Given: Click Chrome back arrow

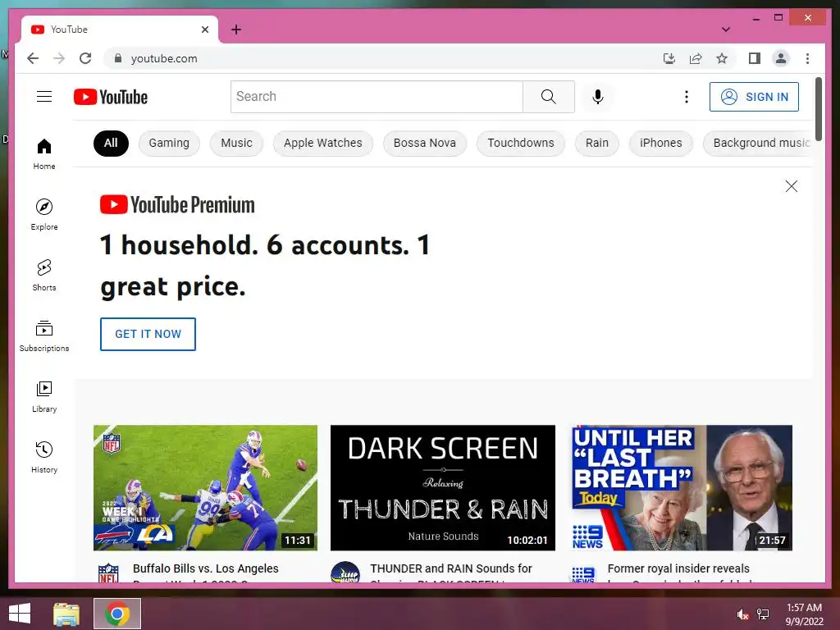Looking at the screenshot, I should pyautogui.click(x=33, y=58).
